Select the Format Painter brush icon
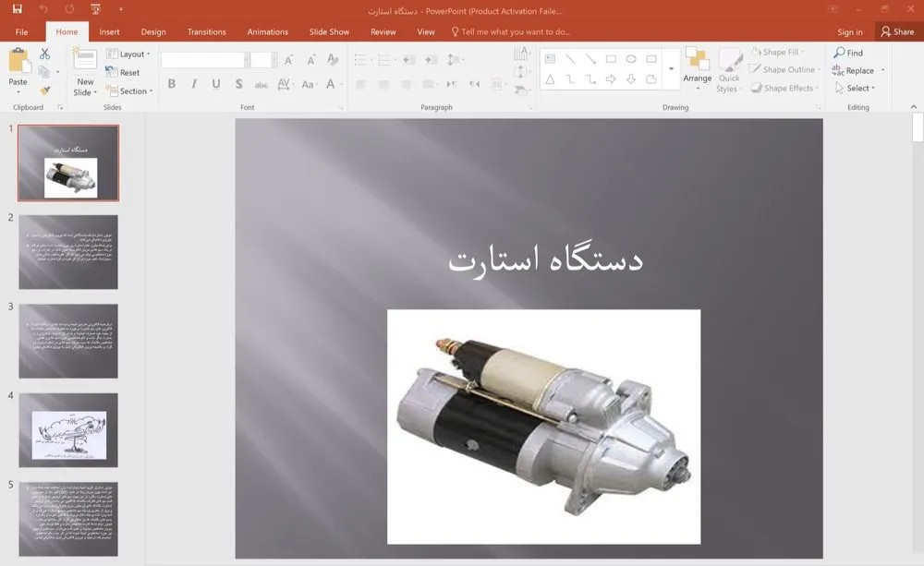The width and height of the screenshot is (924, 566). coord(44,90)
